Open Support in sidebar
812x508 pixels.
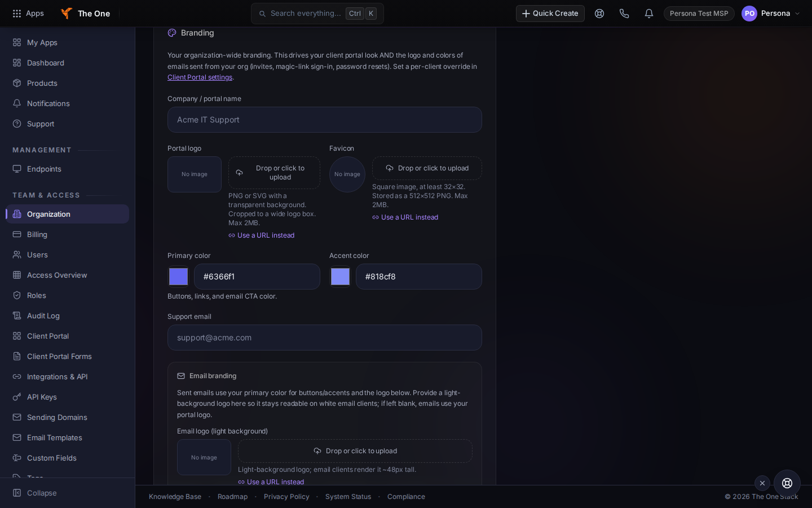point(68,124)
